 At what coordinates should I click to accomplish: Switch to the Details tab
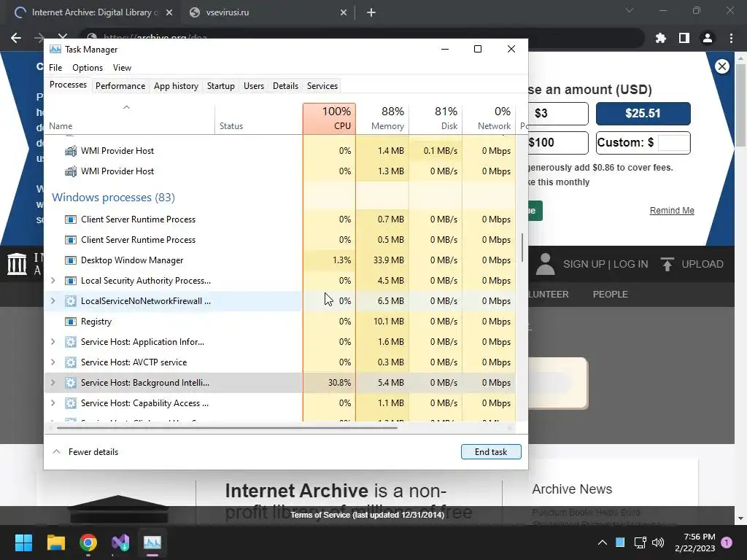click(285, 86)
